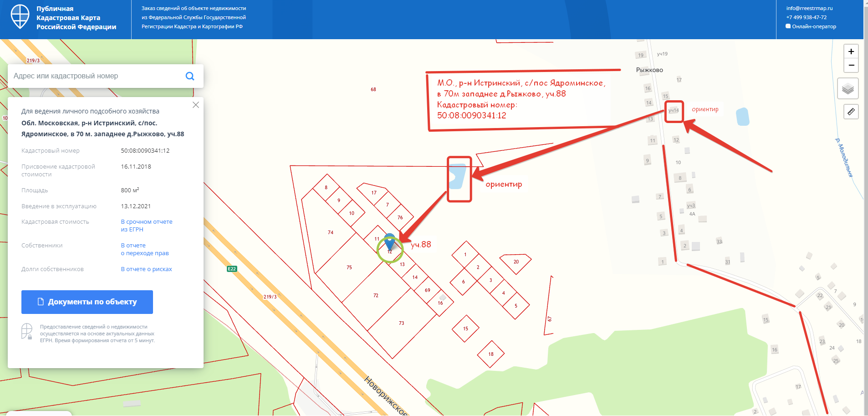Click the phone number +7 499 938-47-72
Screen dimensions: 868x416
pyautogui.click(x=807, y=17)
